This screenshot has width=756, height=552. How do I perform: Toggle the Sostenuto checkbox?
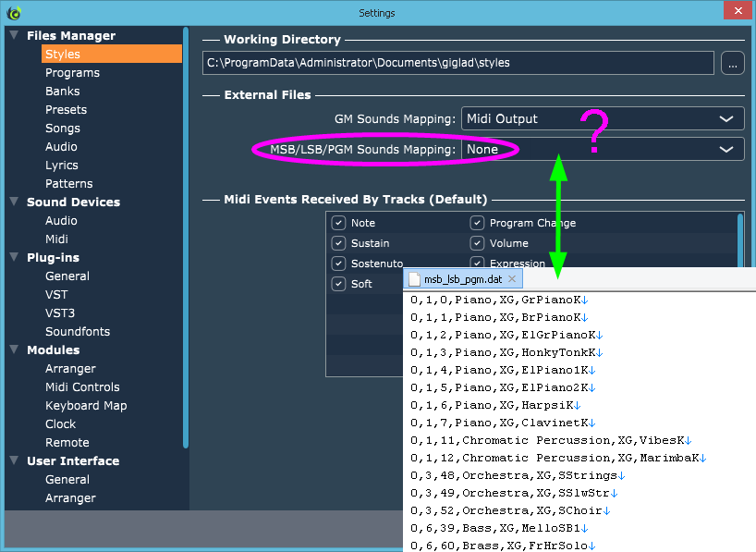tap(338, 264)
